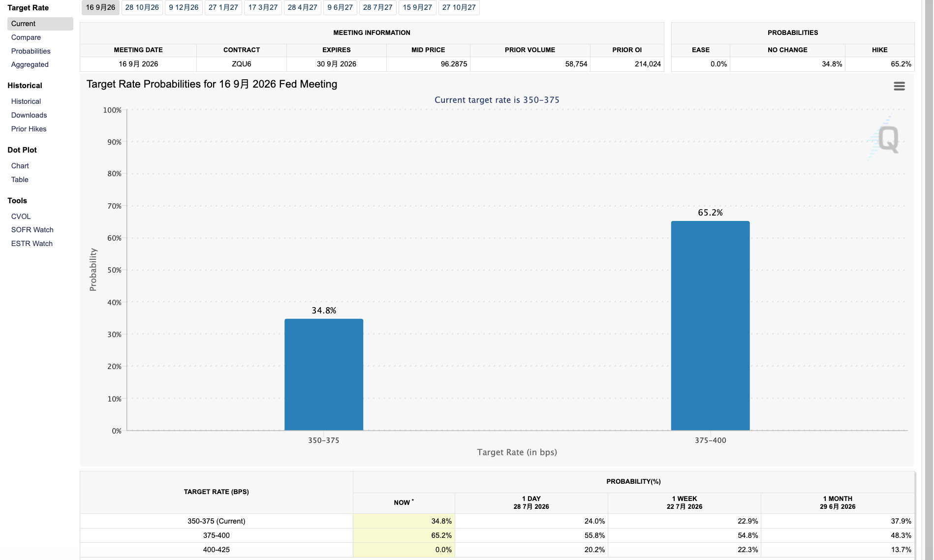This screenshot has height=560, width=934.
Task: Click the 350-375 probability bar
Action: [324, 374]
